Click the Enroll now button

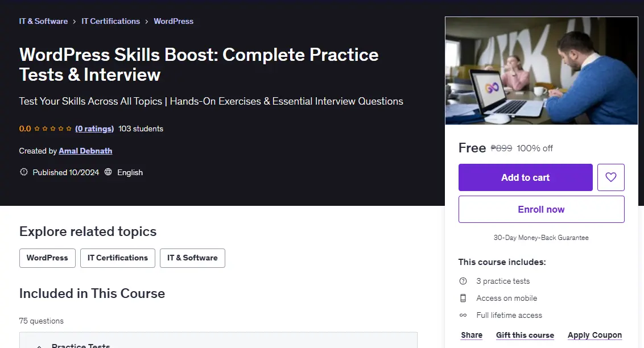pyautogui.click(x=542, y=209)
